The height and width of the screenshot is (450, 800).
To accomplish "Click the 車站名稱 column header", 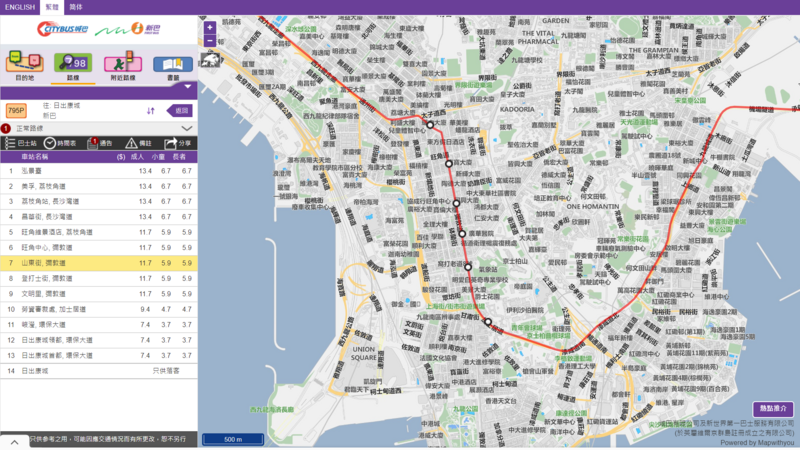I will 35,157.
